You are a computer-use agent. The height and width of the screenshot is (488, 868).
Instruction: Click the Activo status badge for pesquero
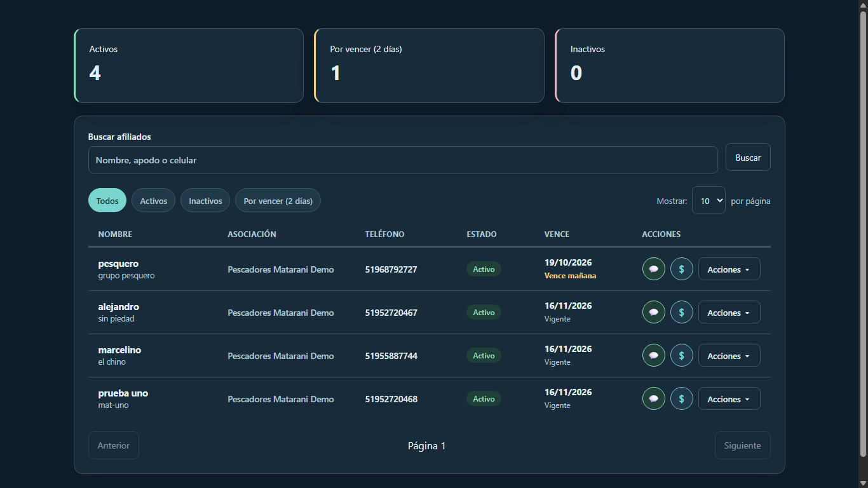tap(484, 269)
